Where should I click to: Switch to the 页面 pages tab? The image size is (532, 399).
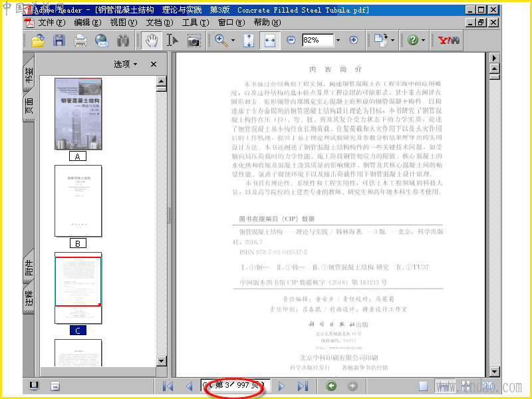[29, 106]
